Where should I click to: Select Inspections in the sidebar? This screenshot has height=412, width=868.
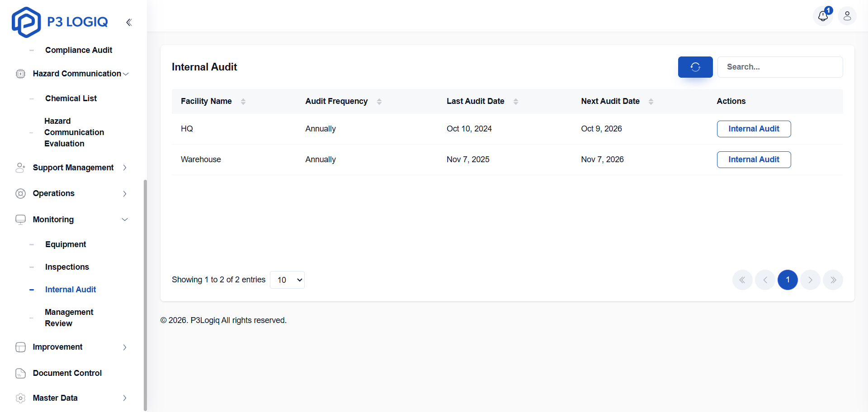coord(66,267)
